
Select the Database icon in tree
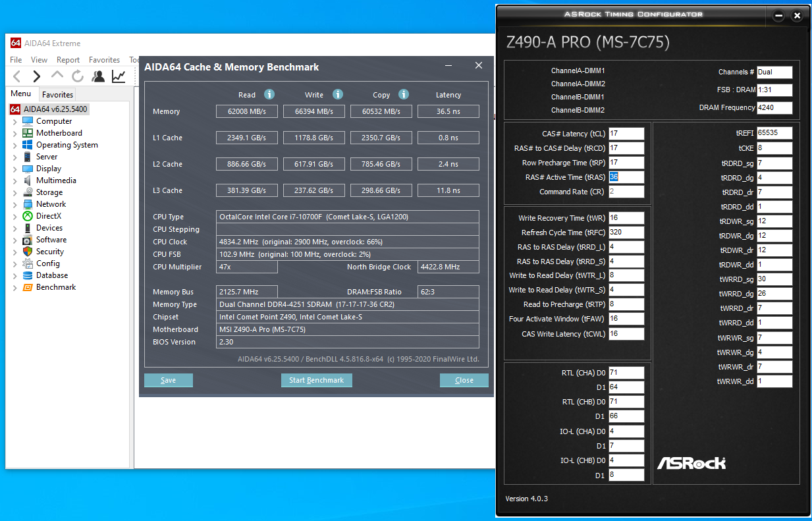pos(28,275)
